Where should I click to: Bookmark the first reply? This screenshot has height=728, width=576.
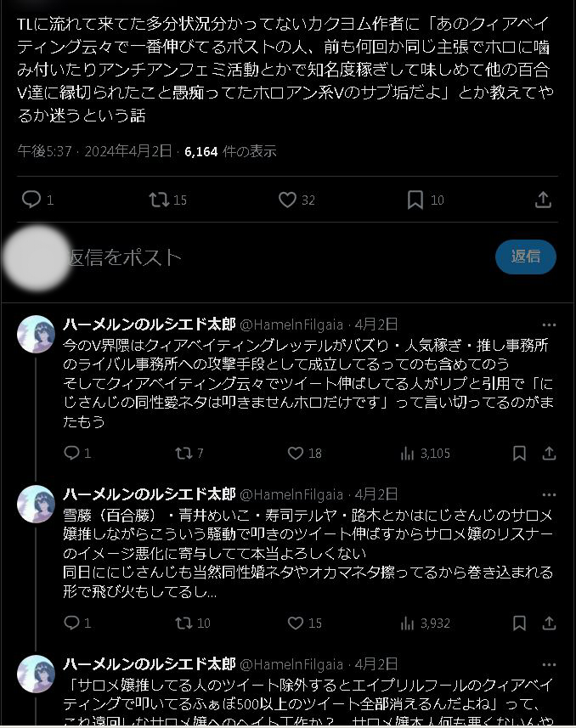(x=519, y=453)
